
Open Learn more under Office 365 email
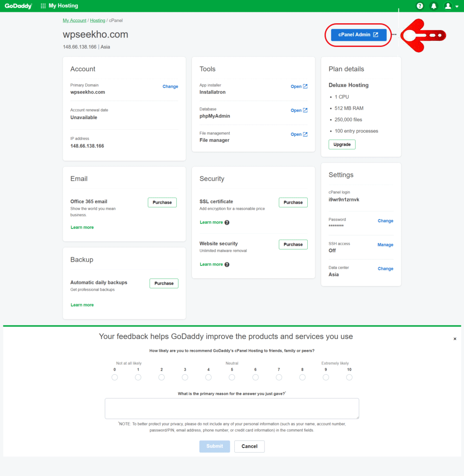82,227
